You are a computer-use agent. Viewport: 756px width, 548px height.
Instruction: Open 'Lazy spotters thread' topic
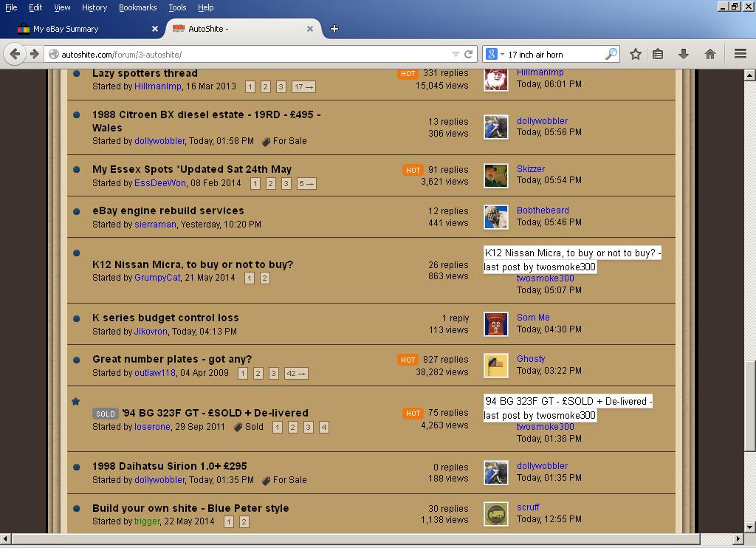coord(145,73)
